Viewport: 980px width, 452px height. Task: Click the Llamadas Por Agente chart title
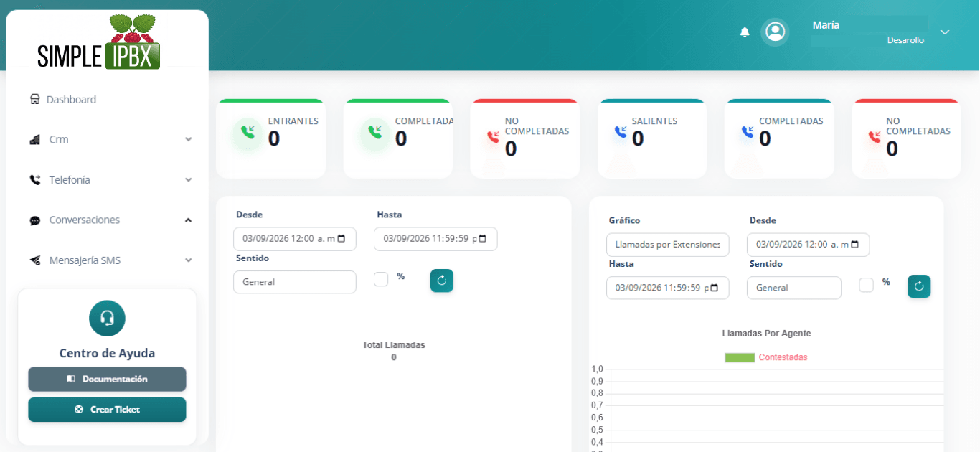[766, 334]
